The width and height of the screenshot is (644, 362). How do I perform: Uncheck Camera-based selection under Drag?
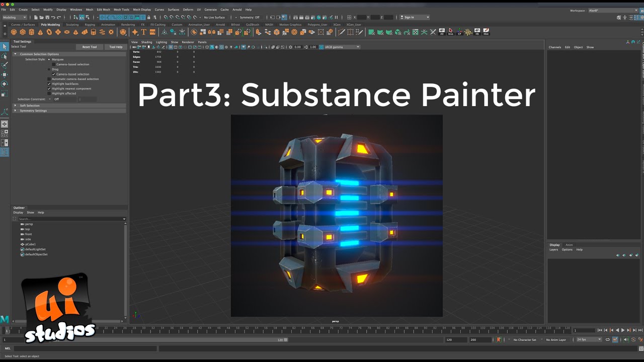[x=54, y=74]
